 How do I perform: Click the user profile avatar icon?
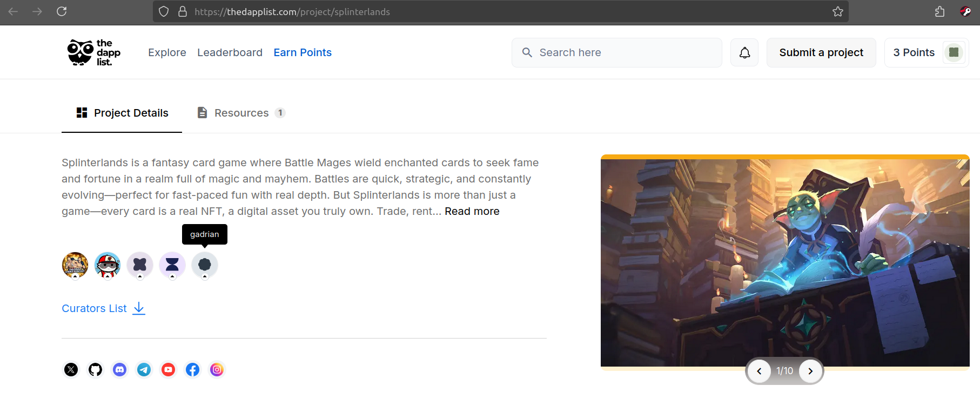pos(954,52)
